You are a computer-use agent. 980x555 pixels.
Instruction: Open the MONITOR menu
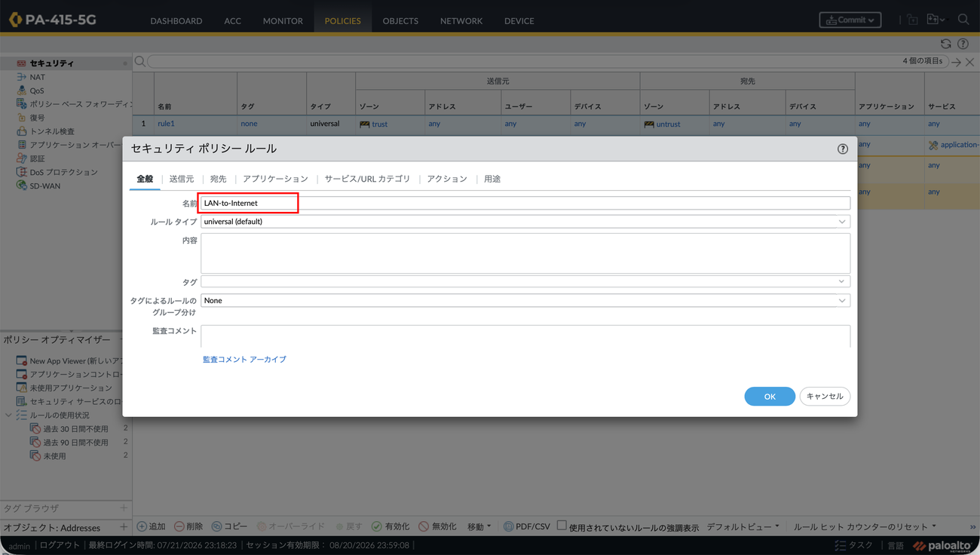283,20
